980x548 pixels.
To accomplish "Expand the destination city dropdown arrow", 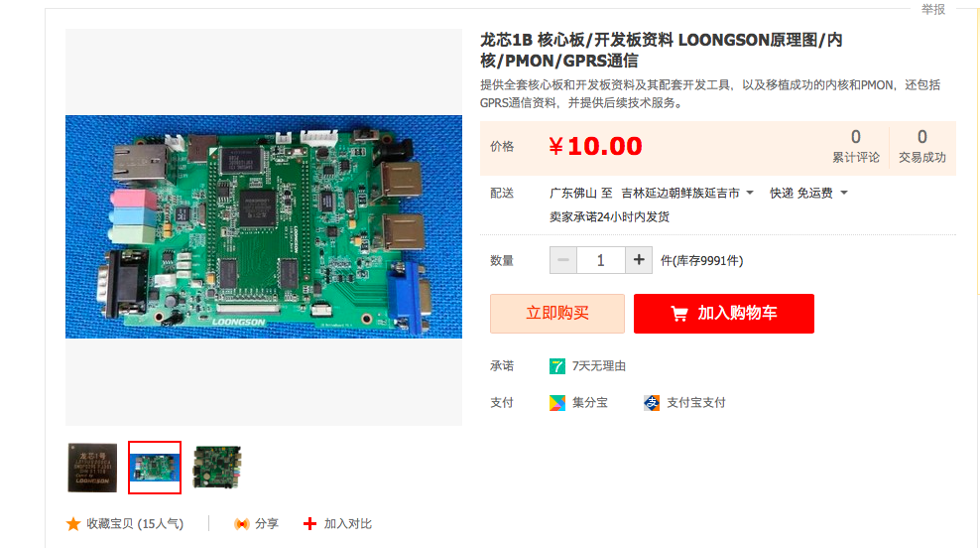I will (x=750, y=193).
